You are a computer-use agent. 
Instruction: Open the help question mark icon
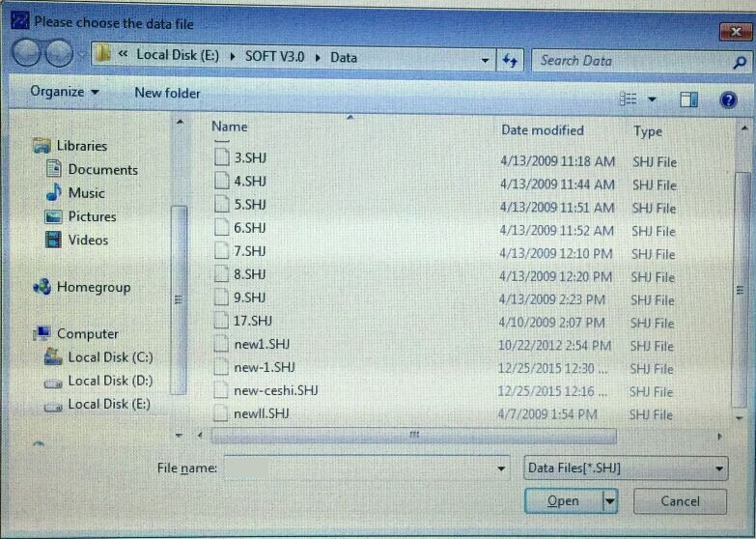point(728,99)
